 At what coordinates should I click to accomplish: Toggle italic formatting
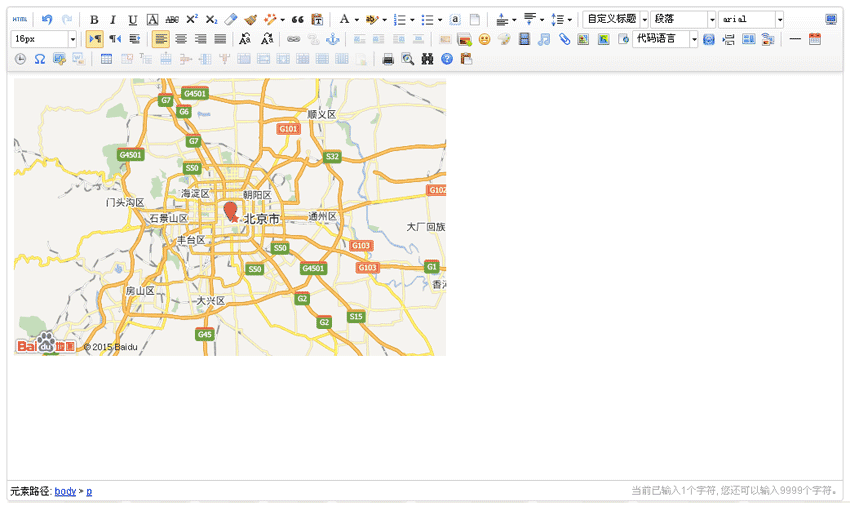coord(113,19)
